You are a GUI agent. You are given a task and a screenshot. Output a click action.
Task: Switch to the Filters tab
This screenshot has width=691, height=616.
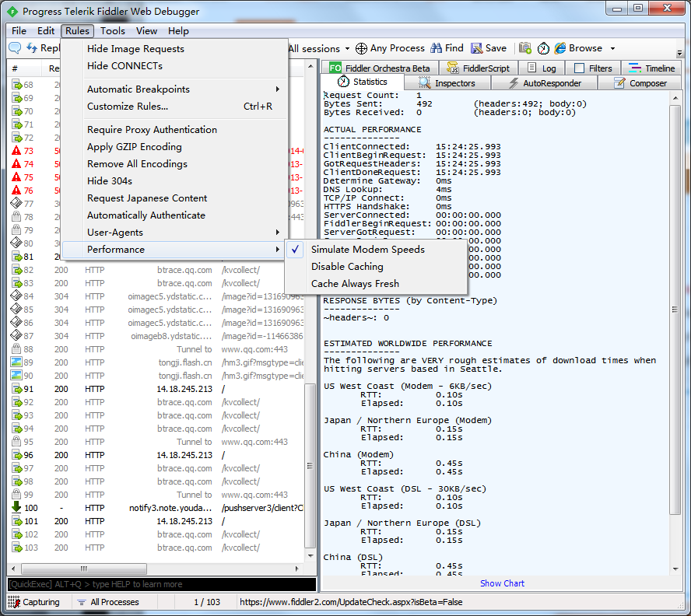pos(594,68)
